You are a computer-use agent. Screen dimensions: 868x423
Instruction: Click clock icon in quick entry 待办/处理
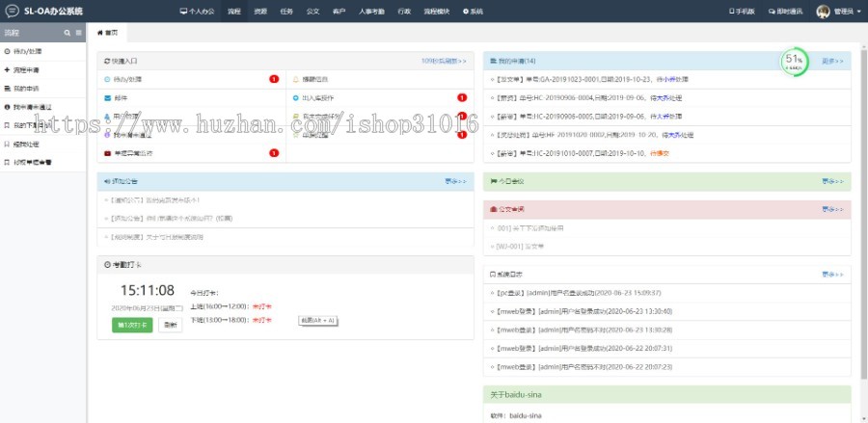(107, 79)
